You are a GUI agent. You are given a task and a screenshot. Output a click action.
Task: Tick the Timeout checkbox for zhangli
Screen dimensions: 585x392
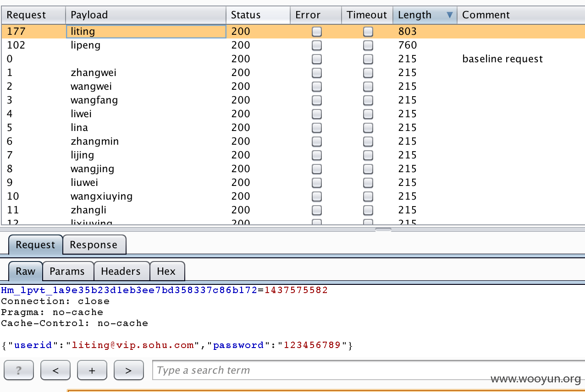coord(368,210)
